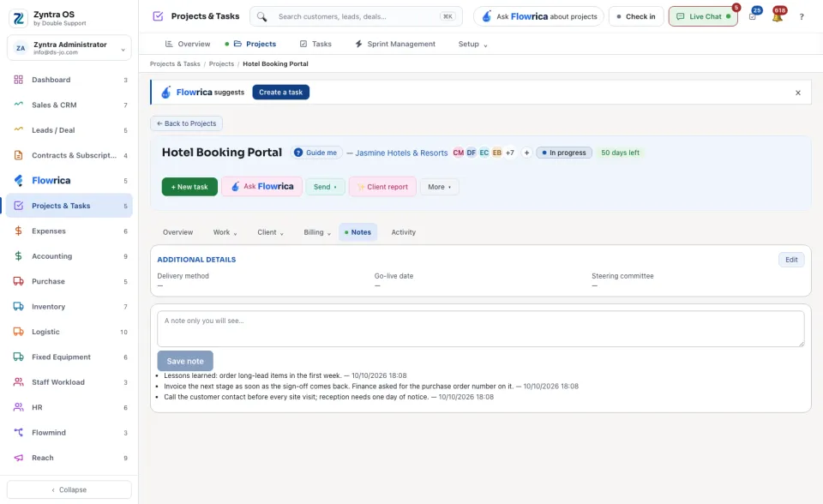Viewport: 823px width, 504px height.
Task: Click the Create a task button
Action: point(281,93)
